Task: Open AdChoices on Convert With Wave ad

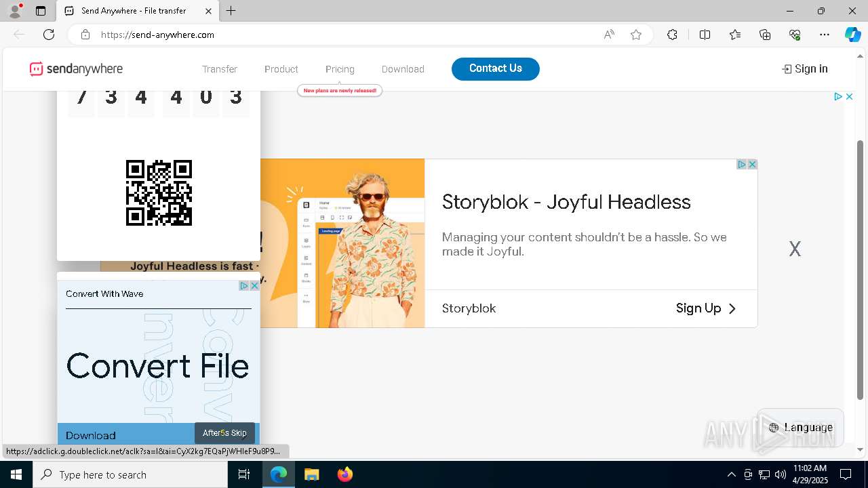Action: point(244,286)
